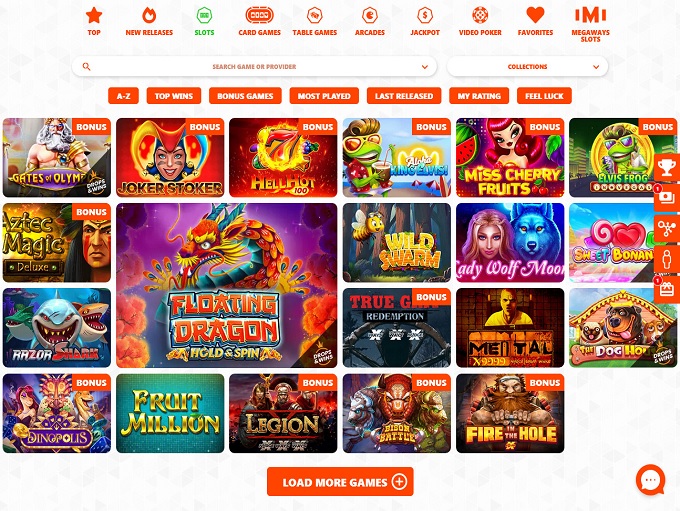Click Load More Games button

[340, 482]
